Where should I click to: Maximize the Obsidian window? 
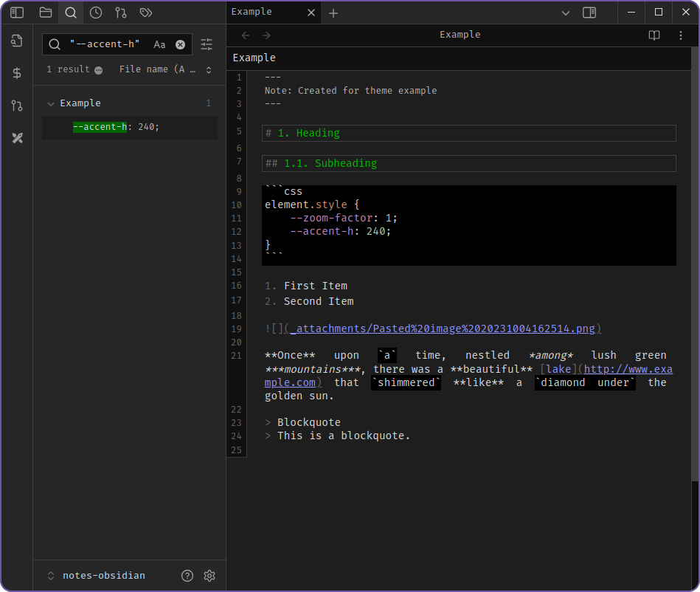[x=659, y=12]
